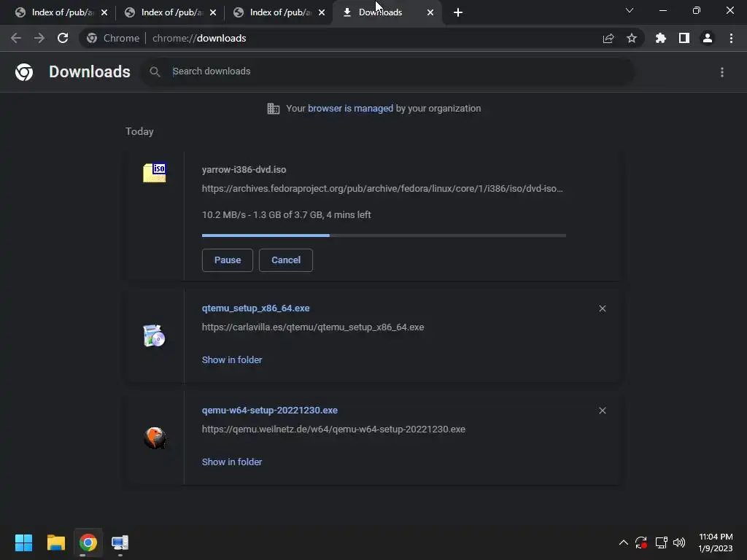Open File Explorer from the taskbar
This screenshot has width=747, height=560.
[x=55, y=542]
